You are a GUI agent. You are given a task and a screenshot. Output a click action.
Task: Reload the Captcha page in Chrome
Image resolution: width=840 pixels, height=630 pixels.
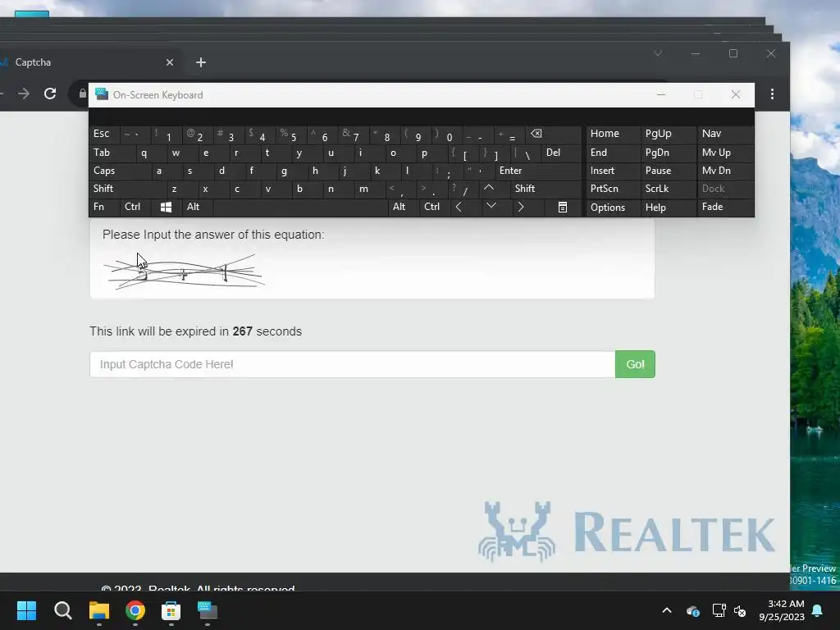click(50, 94)
